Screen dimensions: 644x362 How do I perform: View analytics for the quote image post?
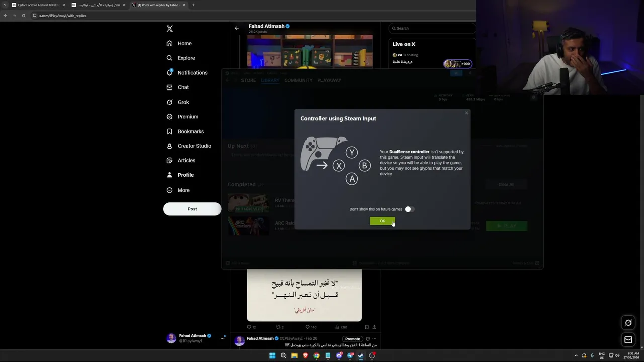point(342,327)
